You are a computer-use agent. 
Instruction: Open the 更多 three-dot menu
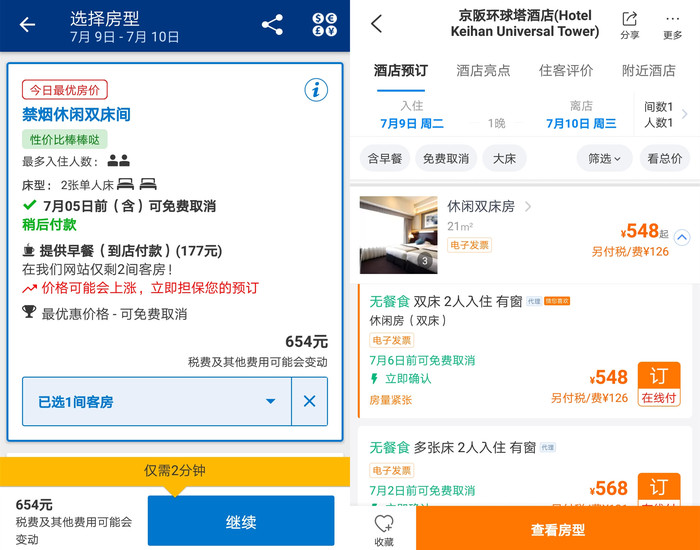tap(672, 26)
